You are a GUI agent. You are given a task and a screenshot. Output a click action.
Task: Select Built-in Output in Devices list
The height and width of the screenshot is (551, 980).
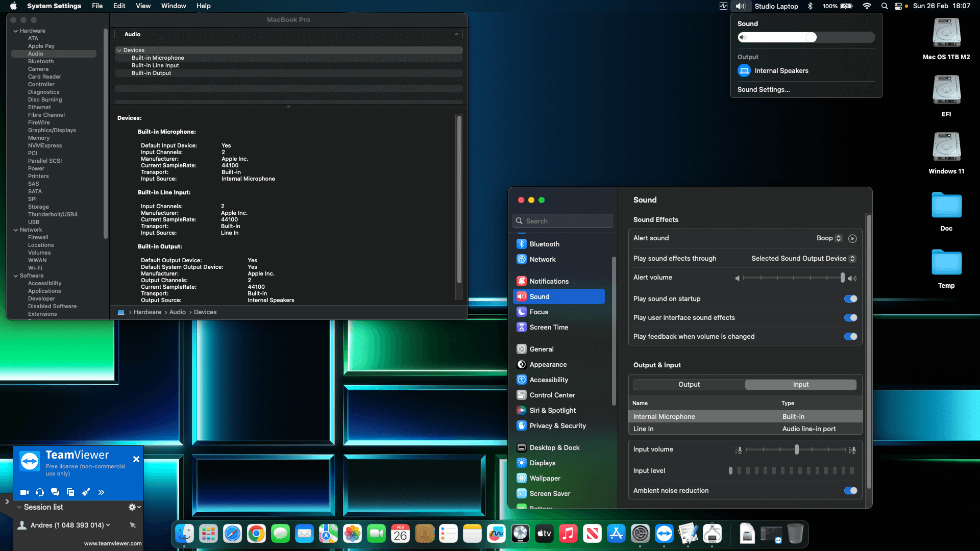(x=289, y=73)
